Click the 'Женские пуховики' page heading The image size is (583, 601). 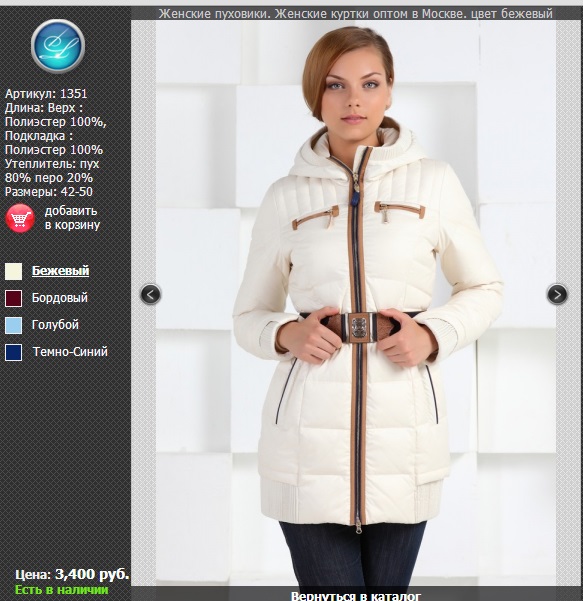tap(356, 14)
